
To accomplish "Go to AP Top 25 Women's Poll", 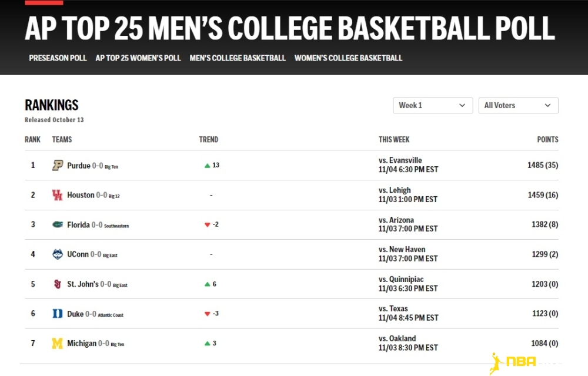I will (138, 58).
